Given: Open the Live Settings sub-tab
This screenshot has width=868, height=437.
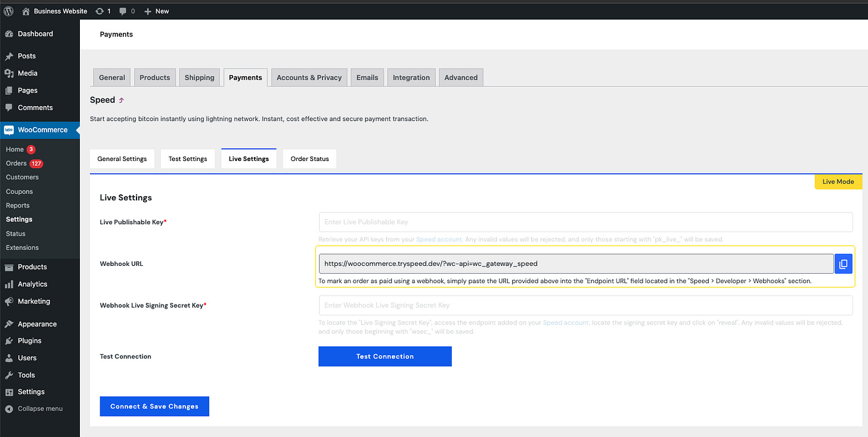Looking at the screenshot, I should tap(249, 159).
